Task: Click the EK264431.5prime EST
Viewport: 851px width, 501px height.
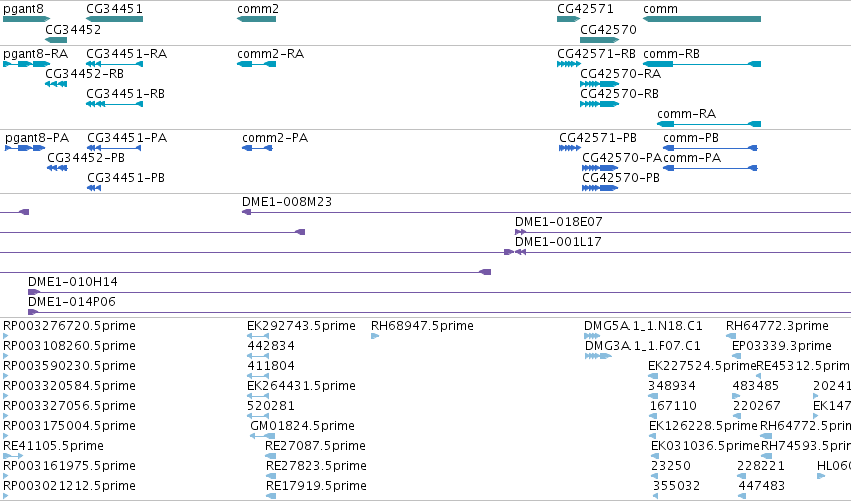Action: [x=301, y=386]
